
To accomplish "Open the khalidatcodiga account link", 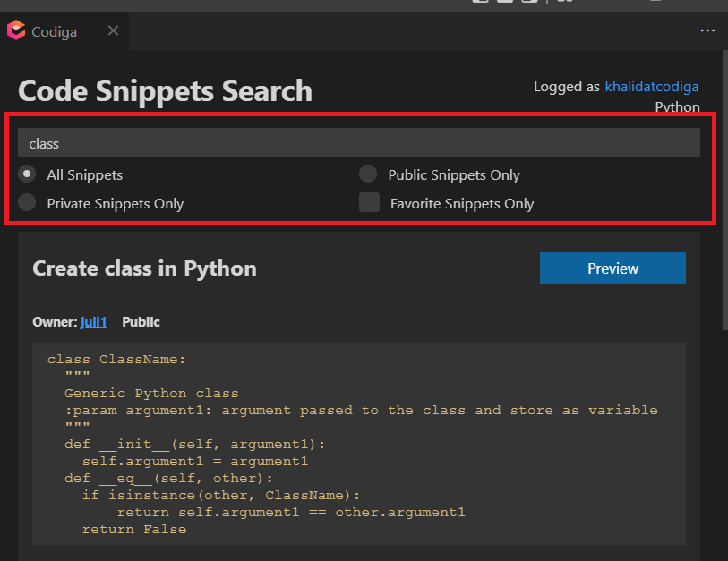I will pos(651,87).
